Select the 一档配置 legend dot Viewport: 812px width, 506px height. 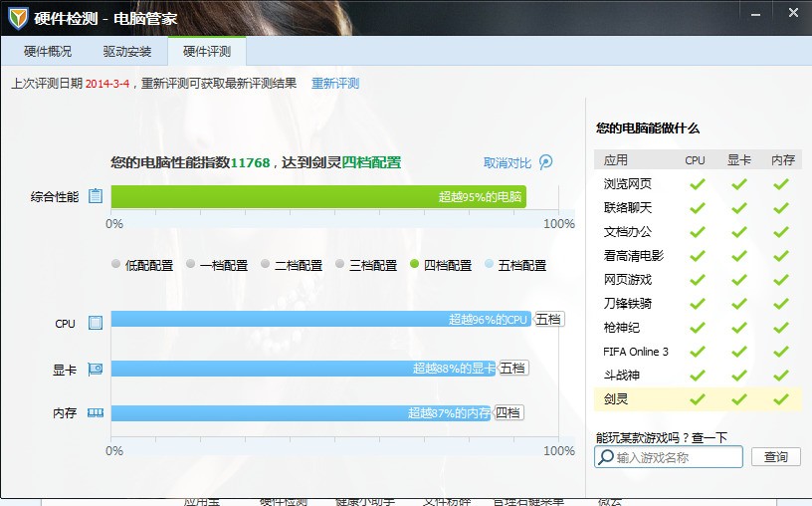[191, 263]
